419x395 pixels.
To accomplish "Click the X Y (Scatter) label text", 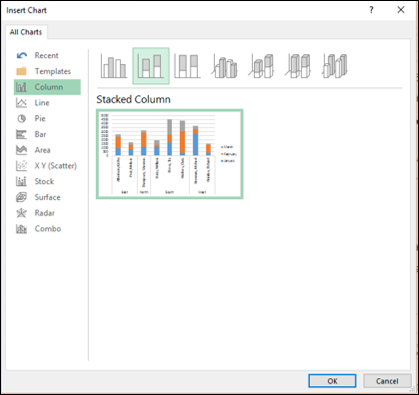I will (x=56, y=166).
